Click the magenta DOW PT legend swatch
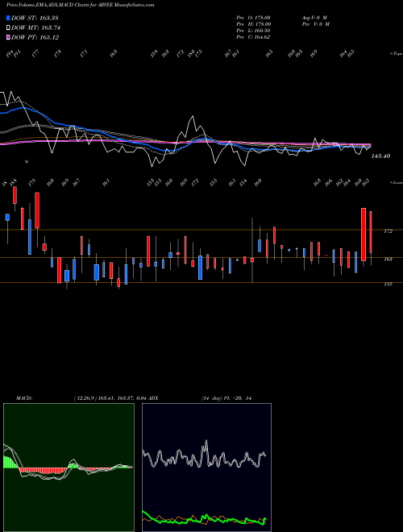The image size is (403, 532). pyautogui.click(x=8, y=37)
